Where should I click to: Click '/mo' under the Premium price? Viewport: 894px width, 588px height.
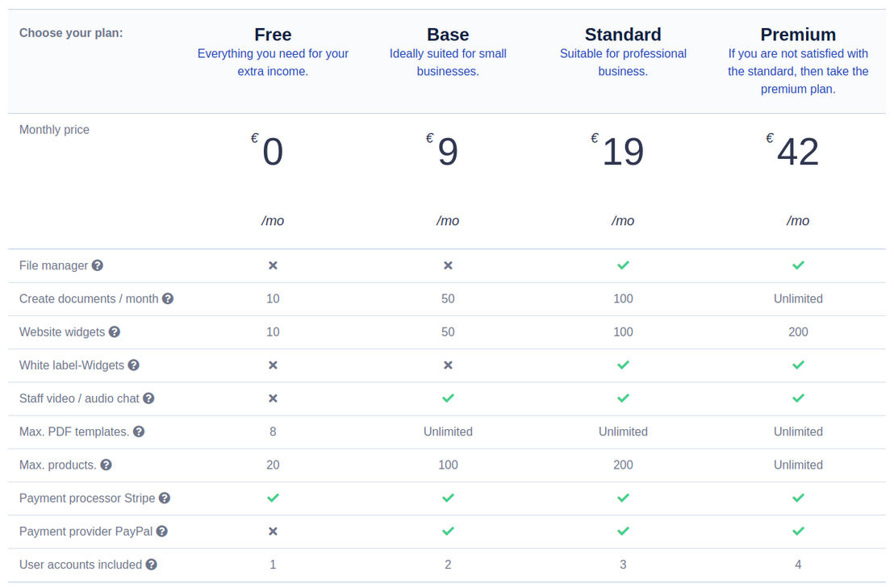pyautogui.click(x=798, y=221)
